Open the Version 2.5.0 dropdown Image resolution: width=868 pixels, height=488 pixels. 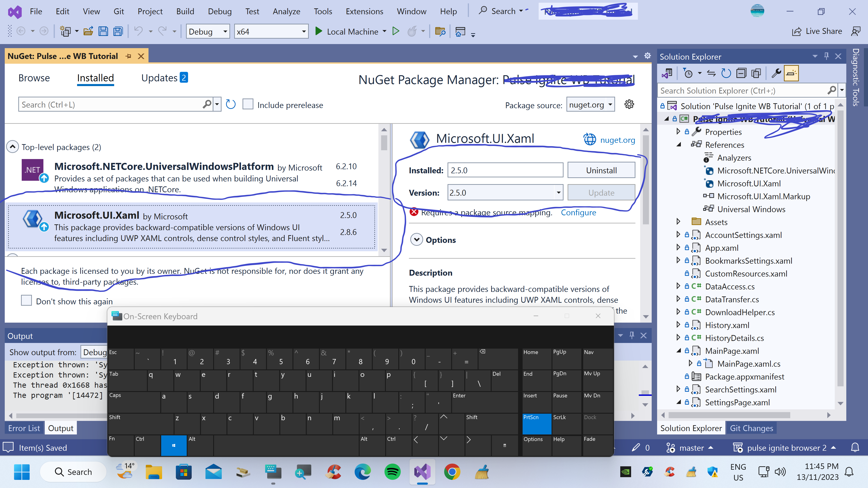[505, 193]
